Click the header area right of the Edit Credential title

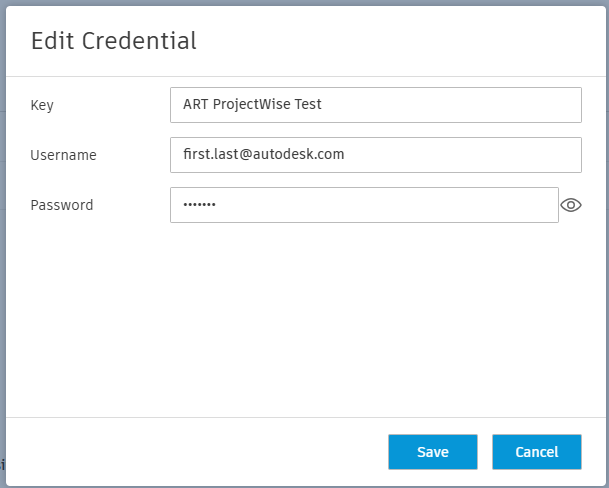400,41
